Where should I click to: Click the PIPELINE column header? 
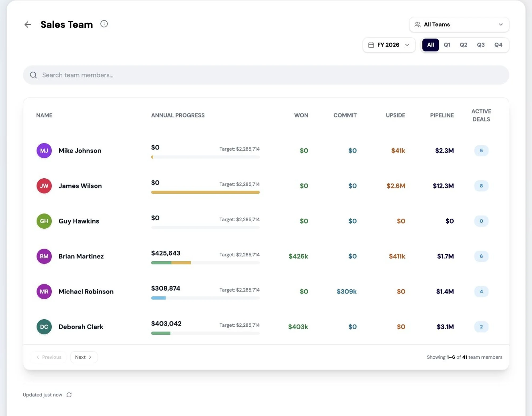tap(442, 115)
